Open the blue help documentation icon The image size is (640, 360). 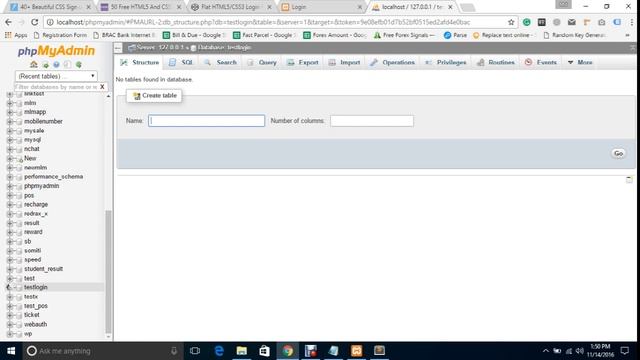(x=56, y=64)
